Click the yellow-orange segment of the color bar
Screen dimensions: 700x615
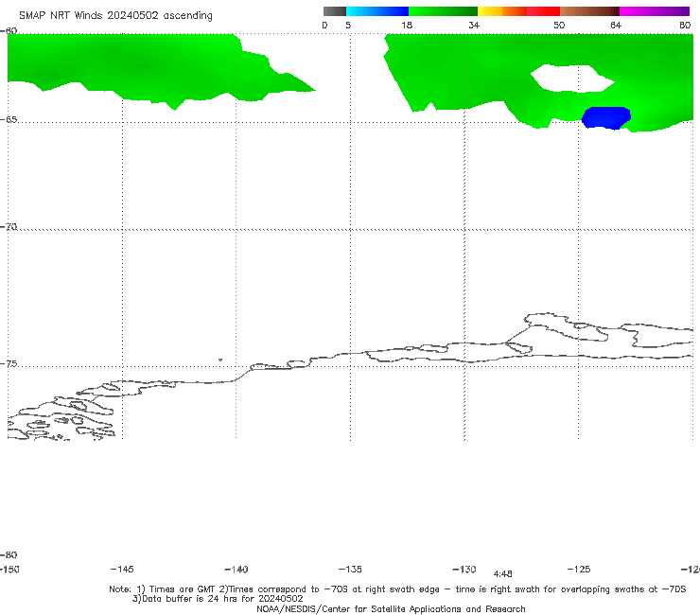502,11
